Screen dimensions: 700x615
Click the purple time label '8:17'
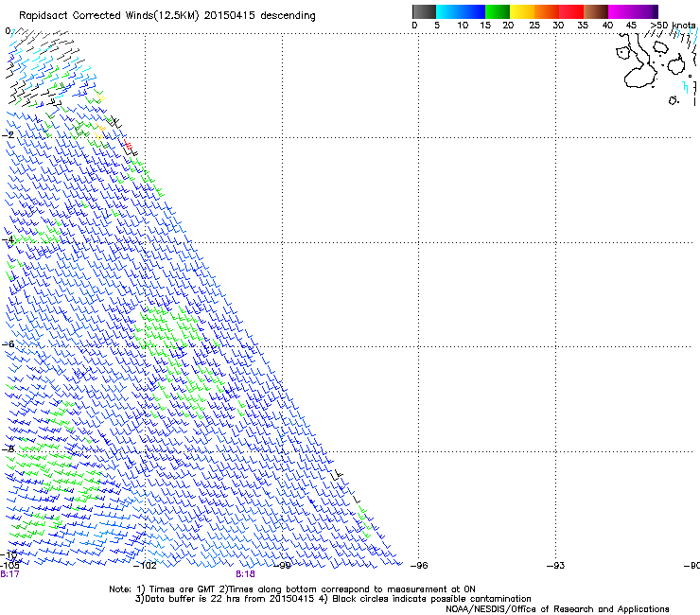(x=9, y=574)
